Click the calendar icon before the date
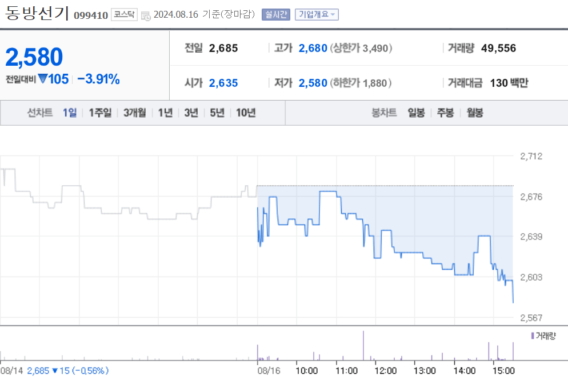Screen dimensions: 568x392 [146, 16]
